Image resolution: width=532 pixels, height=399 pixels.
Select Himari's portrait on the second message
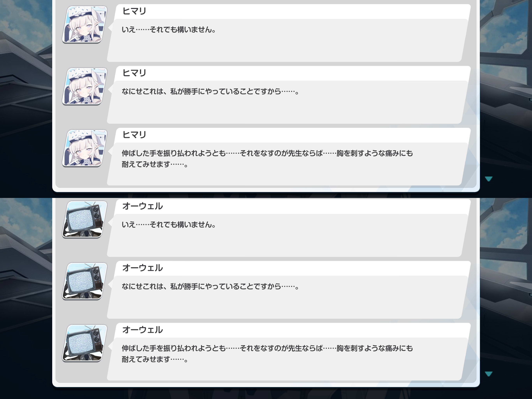pyautogui.click(x=85, y=86)
